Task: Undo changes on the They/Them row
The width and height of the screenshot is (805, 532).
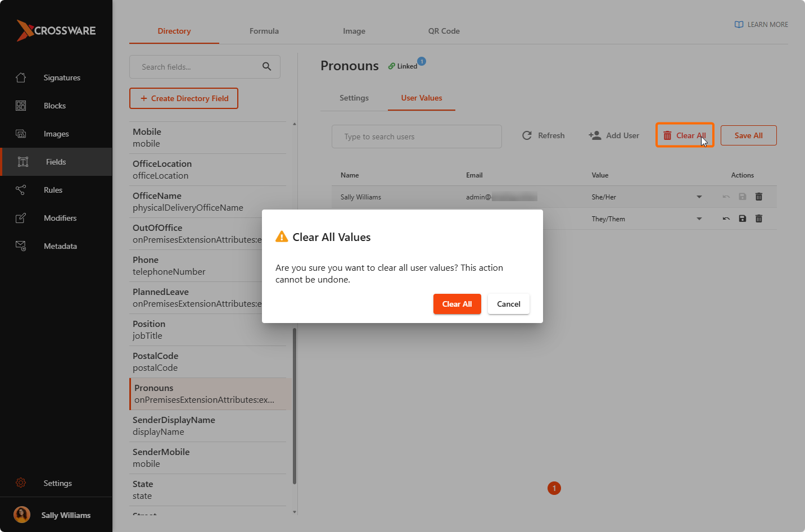Action: [726, 219]
